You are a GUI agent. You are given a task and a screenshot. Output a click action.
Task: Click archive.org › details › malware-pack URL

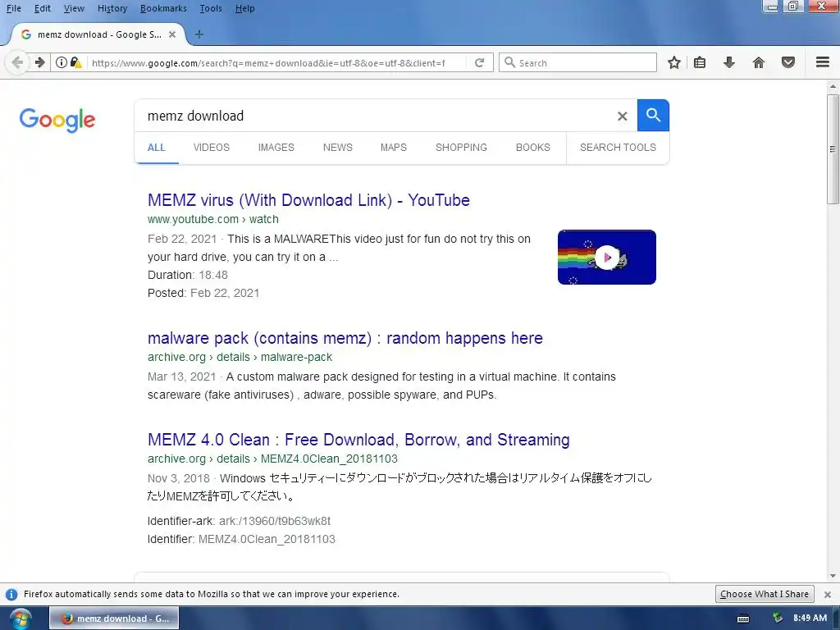click(240, 357)
